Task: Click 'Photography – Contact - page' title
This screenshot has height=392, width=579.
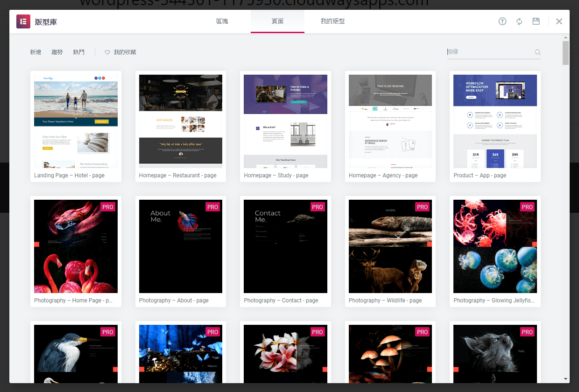Action: point(281,301)
